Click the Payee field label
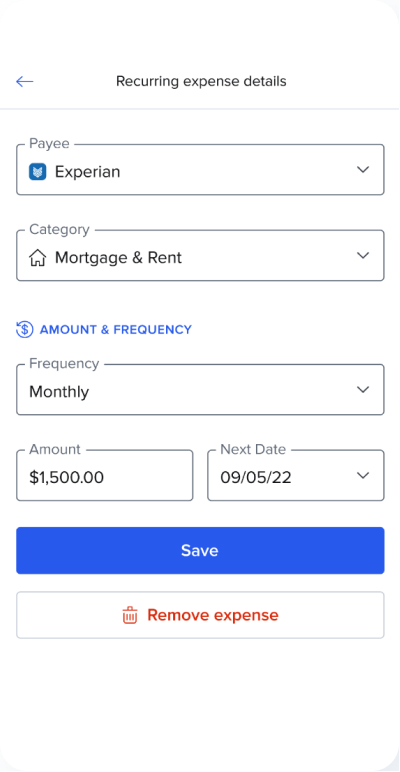 tap(49, 143)
